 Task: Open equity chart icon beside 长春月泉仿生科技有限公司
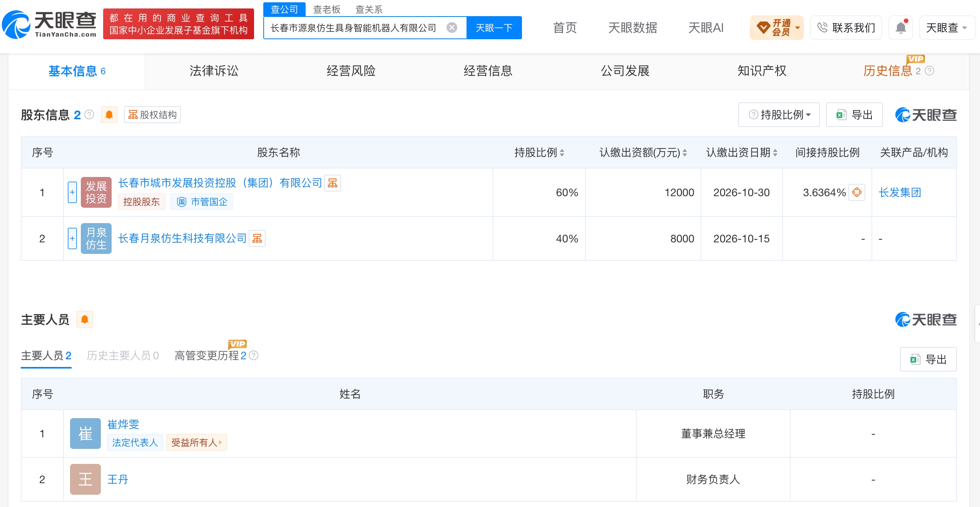coord(257,238)
